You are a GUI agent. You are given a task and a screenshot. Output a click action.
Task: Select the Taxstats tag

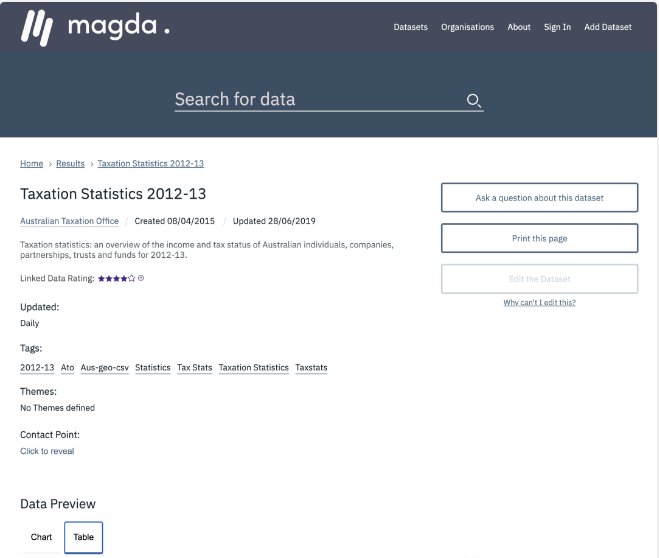311,368
